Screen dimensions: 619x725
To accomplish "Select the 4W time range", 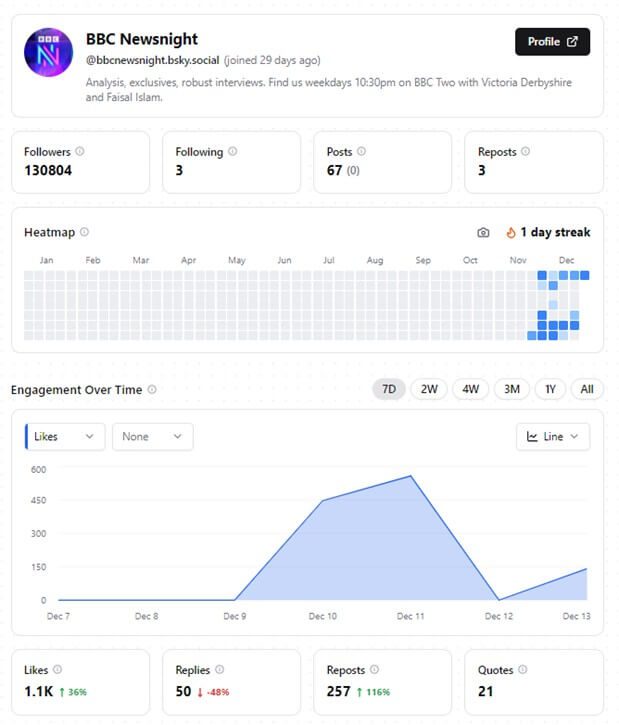I will tap(471, 389).
